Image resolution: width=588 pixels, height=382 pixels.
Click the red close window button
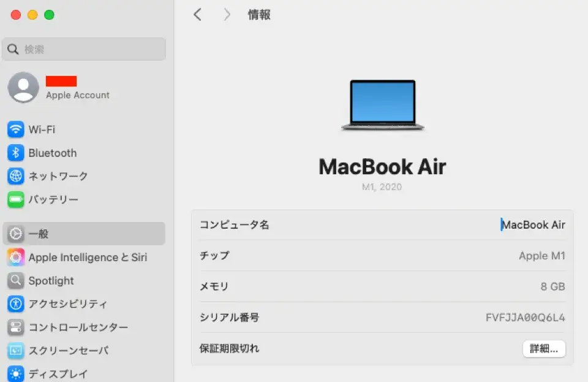[16, 15]
